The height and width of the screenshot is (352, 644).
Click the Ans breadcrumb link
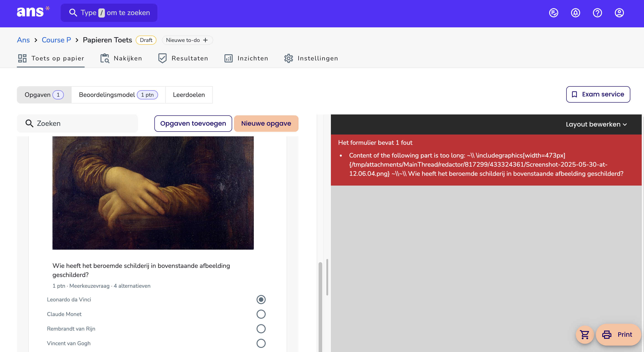tap(23, 40)
